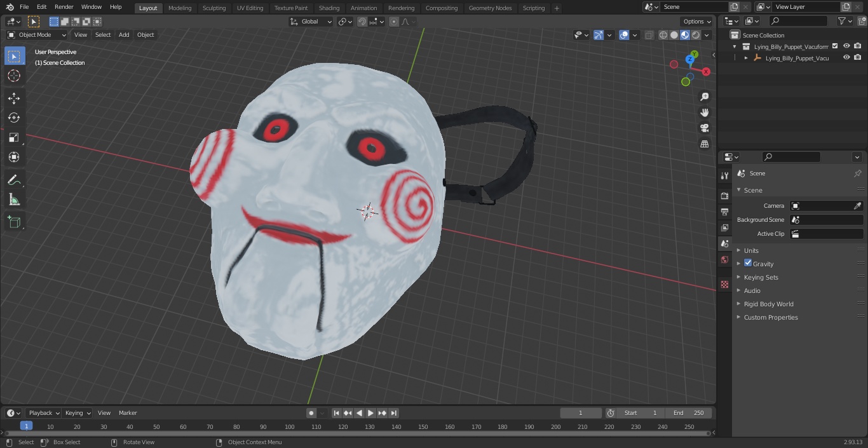The width and height of the screenshot is (868, 448).
Task: Open the View Layer properties tab
Action: click(x=724, y=227)
